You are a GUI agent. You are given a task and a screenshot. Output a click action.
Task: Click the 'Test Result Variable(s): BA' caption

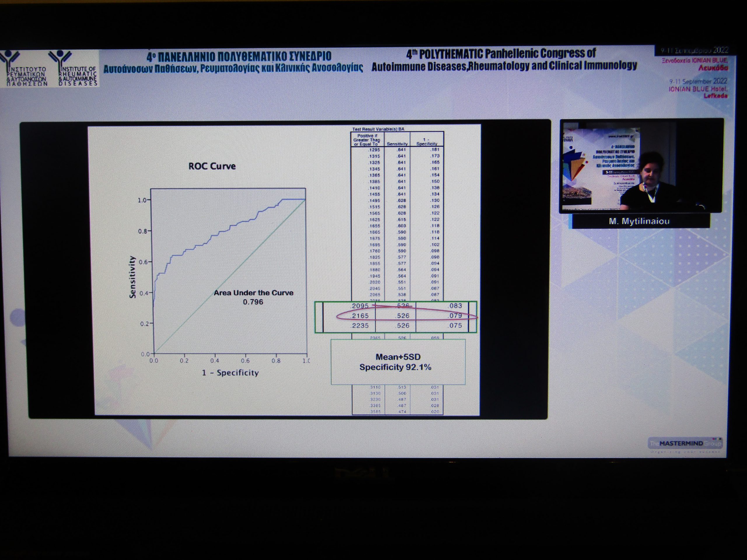pyautogui.click(x=378, y=129)
